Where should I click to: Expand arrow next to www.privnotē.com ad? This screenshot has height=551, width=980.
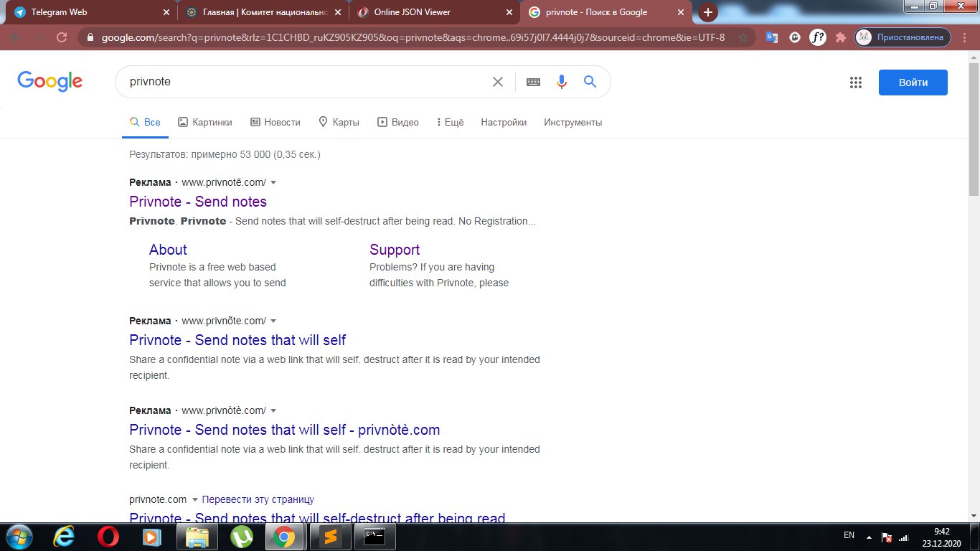pos(273,183)
